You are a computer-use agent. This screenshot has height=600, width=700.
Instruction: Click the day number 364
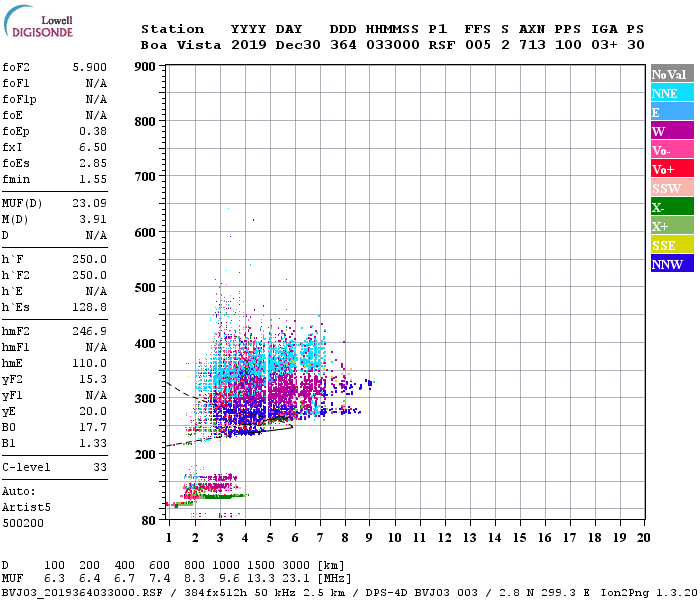coord(343,45)
